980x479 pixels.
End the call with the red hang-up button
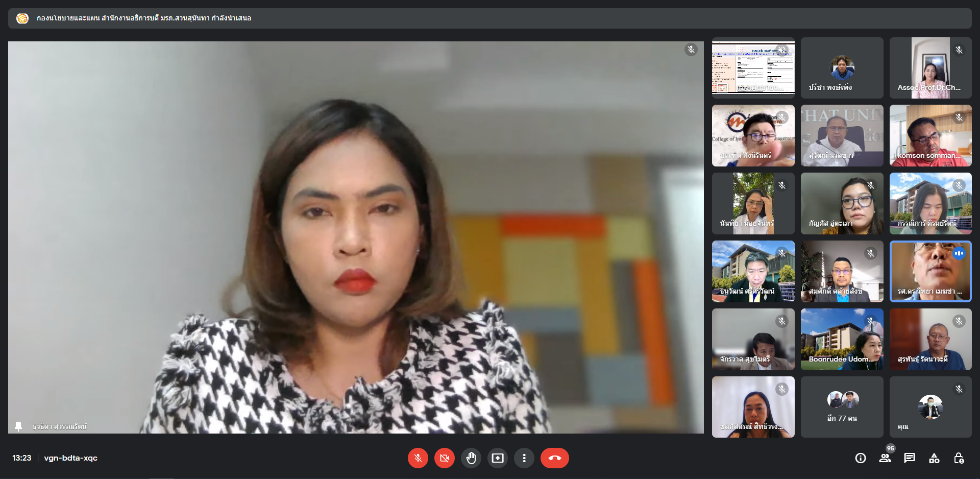point(554,458)
